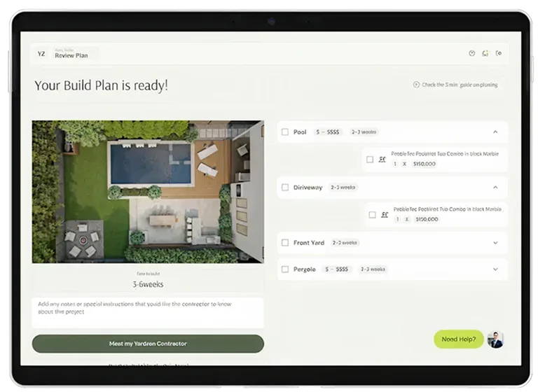Open the Review Plan header title
The height and width of the screenshot is (392, 538).
click(71, 55)
